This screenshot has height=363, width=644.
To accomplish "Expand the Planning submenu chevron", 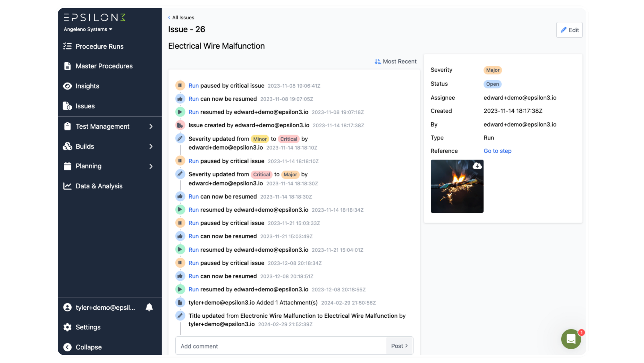I will click(x=151, y=166).
